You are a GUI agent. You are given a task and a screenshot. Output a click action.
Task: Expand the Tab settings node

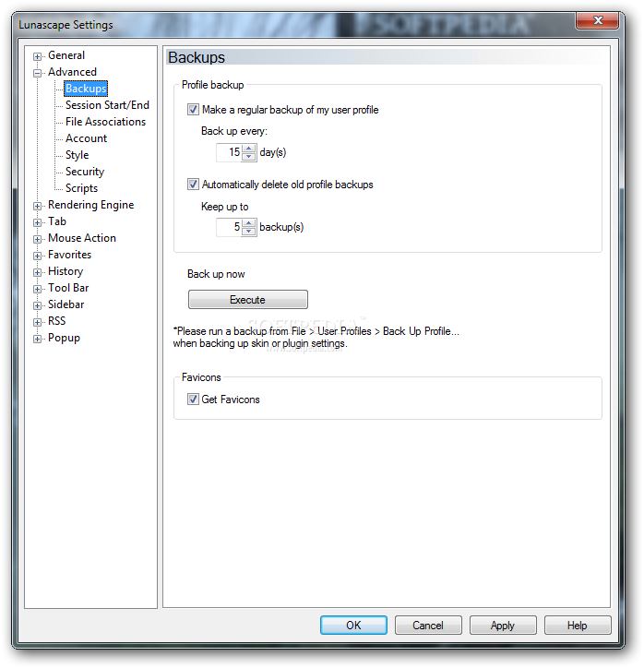(x=38, y=222)
